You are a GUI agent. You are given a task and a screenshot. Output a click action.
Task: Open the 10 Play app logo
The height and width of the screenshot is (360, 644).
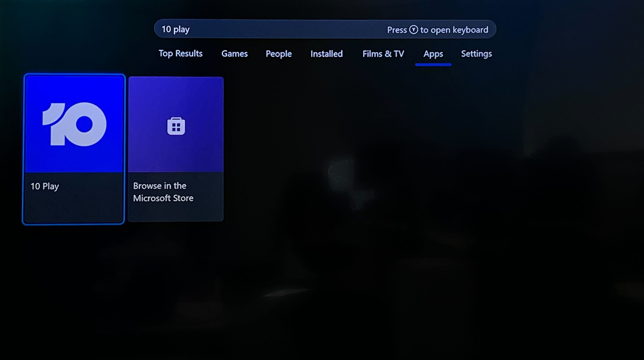74,124
